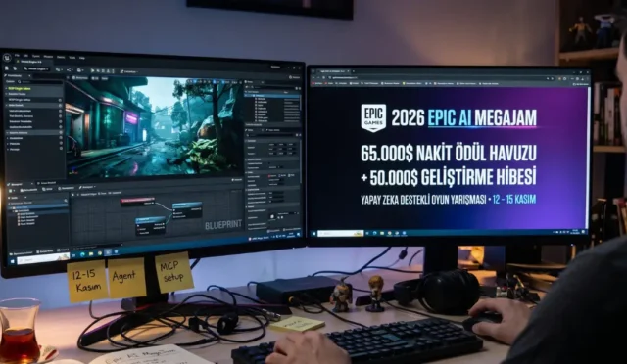Click the Unreal Engine logo icon
Image resolution: width=627 pixels, height=364 pixels.
coord(7,58)
